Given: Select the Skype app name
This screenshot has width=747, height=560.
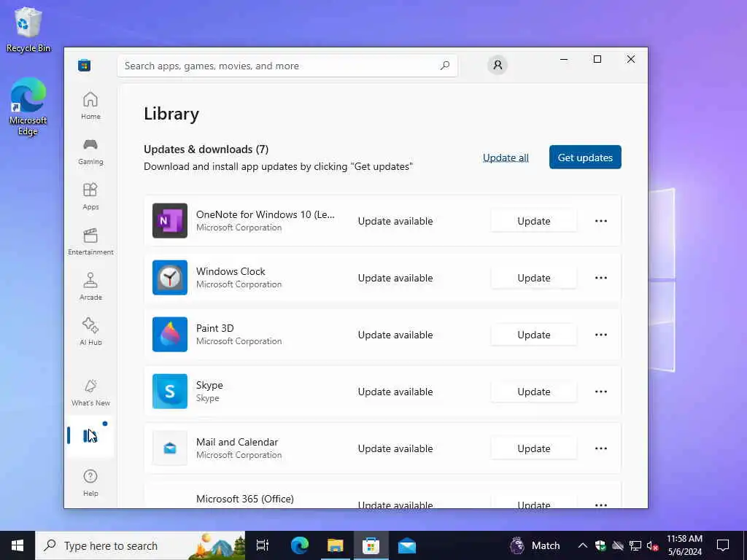Looking at the screenshot, I should [209, 385].
